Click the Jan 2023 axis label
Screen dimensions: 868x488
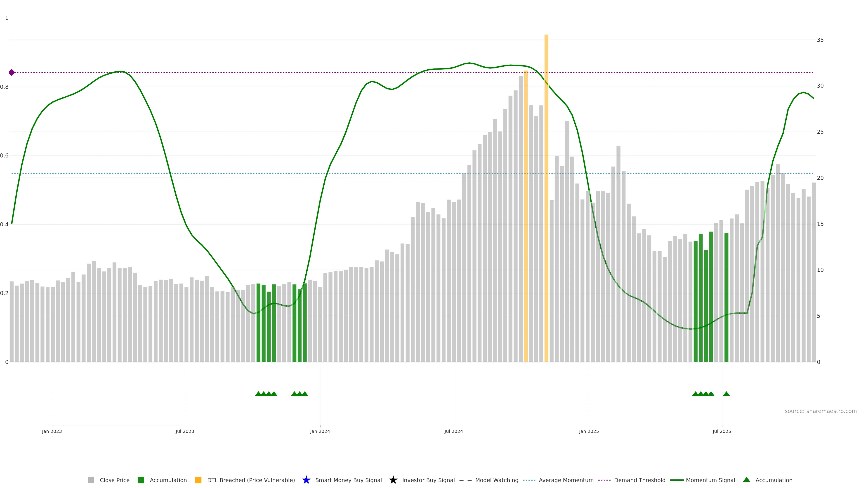52,431
